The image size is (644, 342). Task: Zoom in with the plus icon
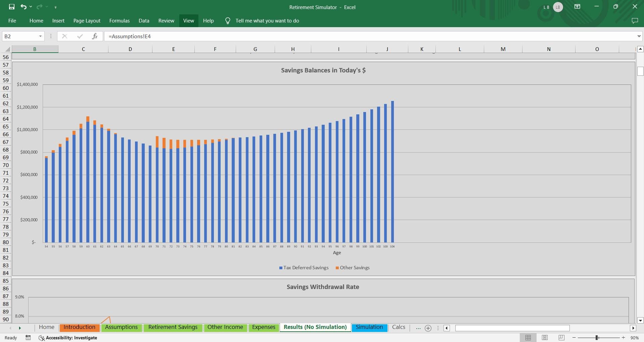pos(623,338)
